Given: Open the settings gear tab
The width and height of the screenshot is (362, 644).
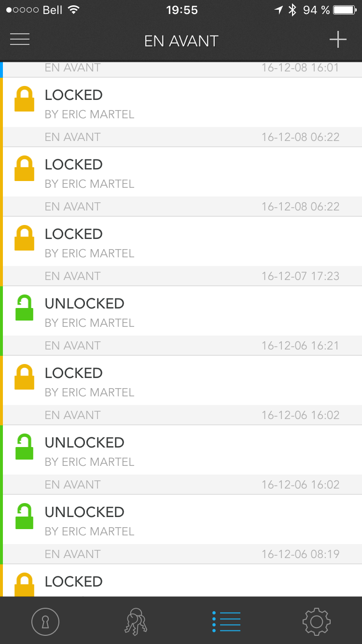Looking at the screenshot, I should (317, 621).
